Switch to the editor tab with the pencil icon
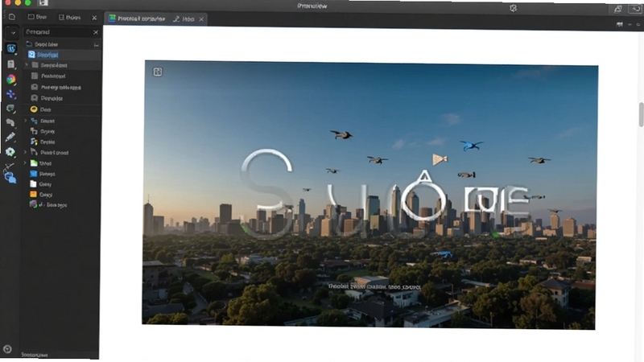This screenshot has height=362, width=644. click(x=184, y=19)
